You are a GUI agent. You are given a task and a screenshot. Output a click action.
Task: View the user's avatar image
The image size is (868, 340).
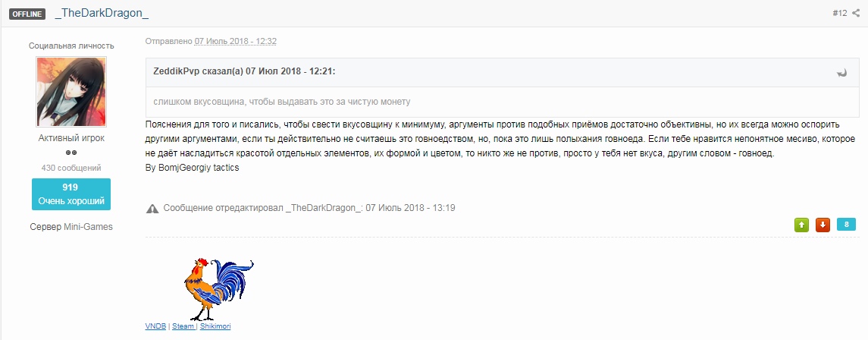pos(71,91)
